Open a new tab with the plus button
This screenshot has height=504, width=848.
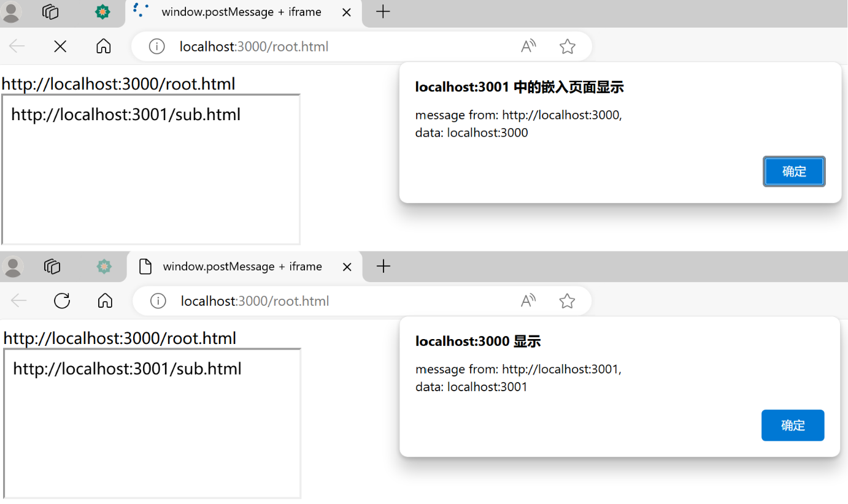click(x=383, y=12)
